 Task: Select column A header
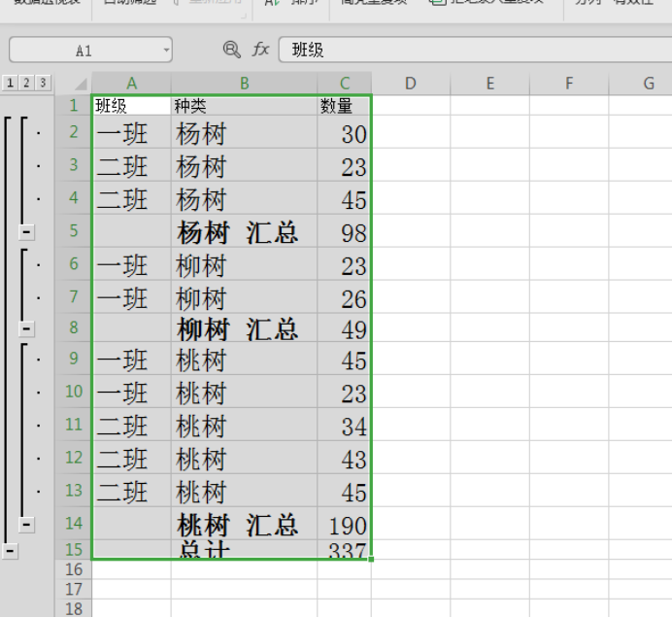point(131,84)
